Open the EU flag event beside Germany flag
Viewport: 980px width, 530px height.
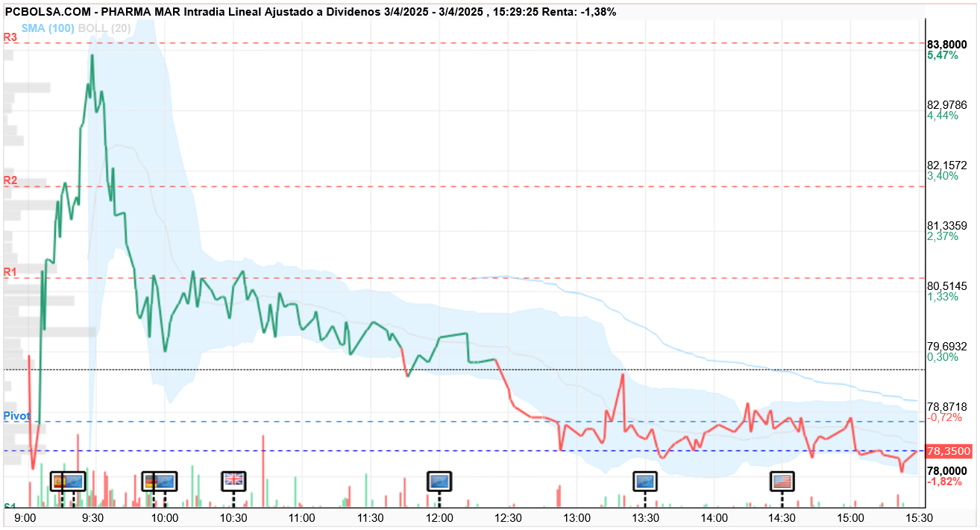pyautogui.click(x=165, y=481)
